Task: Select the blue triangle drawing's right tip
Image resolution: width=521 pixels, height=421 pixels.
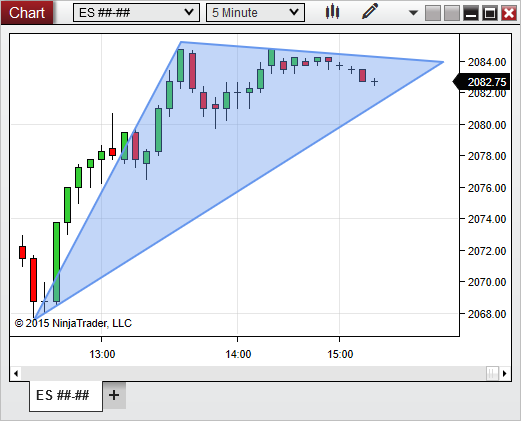Action: (x=443, y=62)
